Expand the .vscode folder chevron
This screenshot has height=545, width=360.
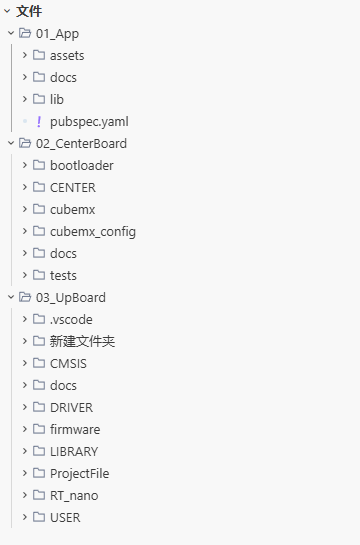[25, 319]
